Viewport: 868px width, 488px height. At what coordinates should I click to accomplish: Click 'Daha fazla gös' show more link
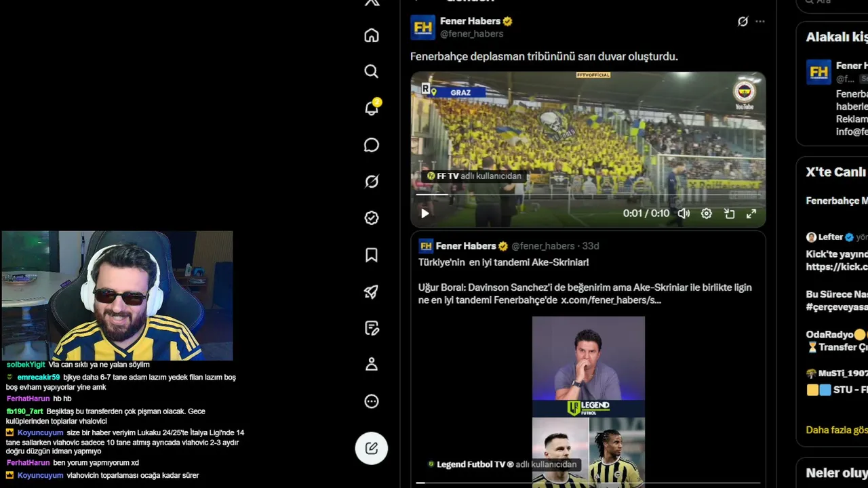837,430
